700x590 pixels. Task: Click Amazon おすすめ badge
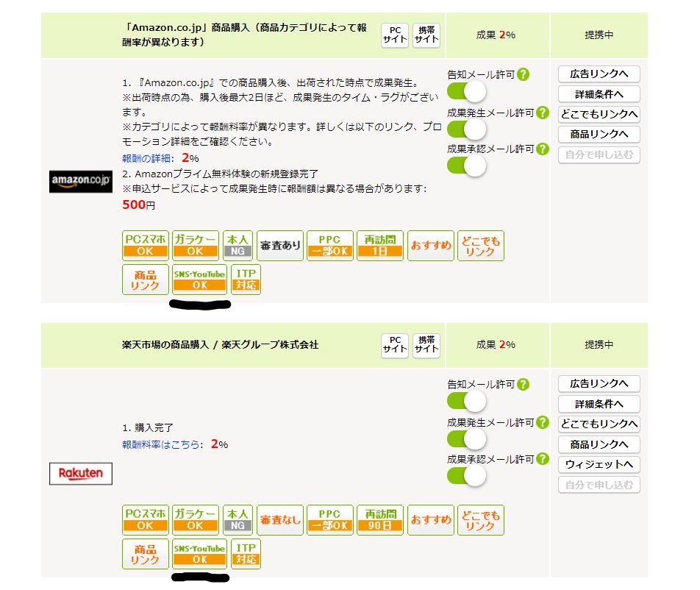point(431,245)
